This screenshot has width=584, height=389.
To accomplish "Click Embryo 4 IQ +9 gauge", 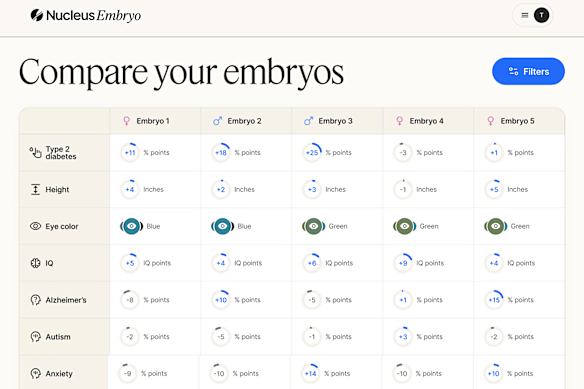I will coord(403,263).
